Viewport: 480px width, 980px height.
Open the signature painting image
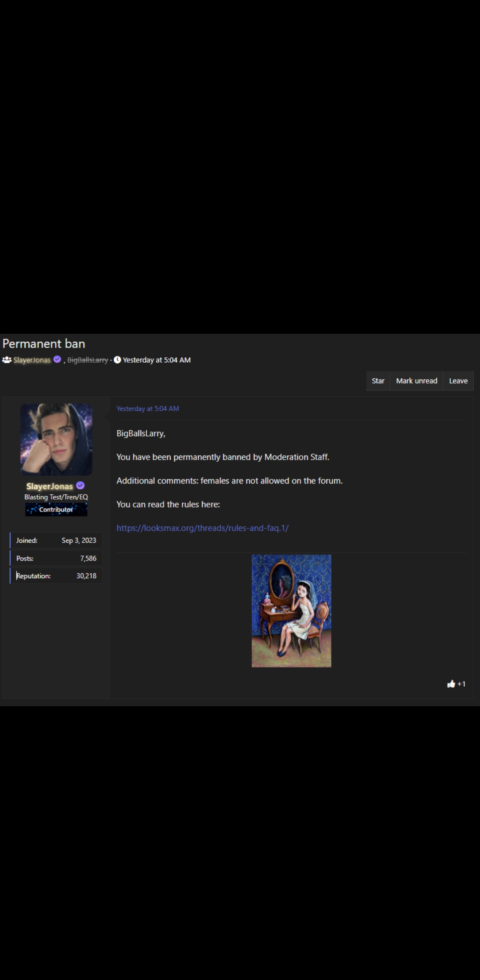point(291,611)
